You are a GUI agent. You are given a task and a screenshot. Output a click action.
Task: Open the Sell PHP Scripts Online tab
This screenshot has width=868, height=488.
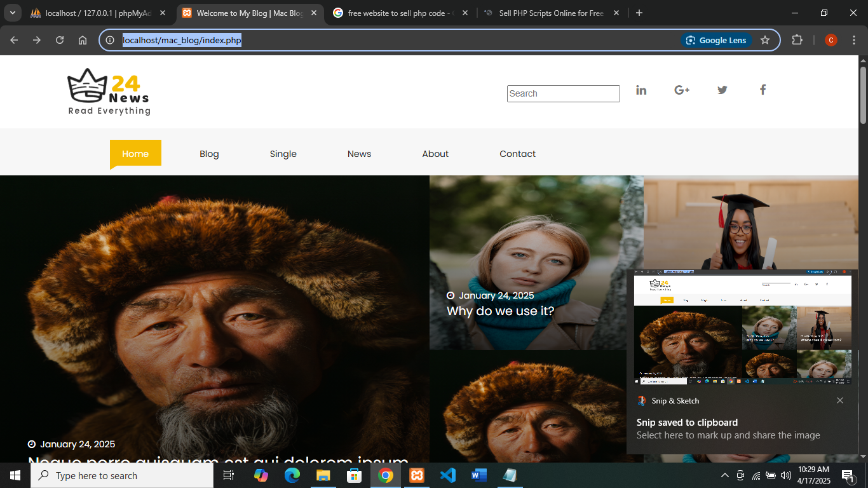click(x=552, y=13)
